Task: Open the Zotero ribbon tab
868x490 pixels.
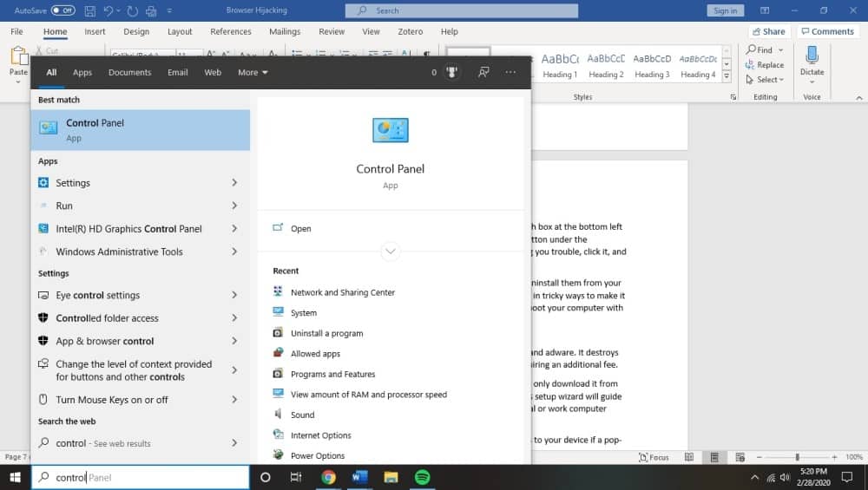Action: pos(411,31)
